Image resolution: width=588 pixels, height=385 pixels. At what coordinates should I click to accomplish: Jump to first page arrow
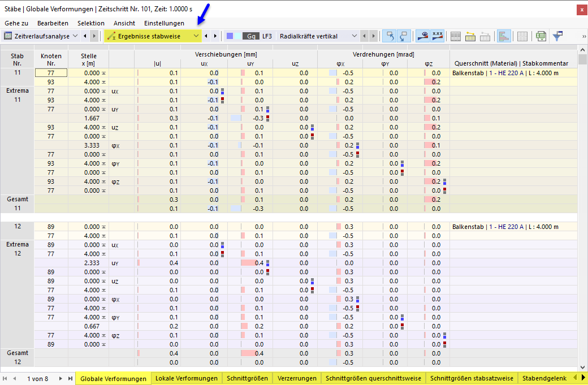(x=5, y=379)
